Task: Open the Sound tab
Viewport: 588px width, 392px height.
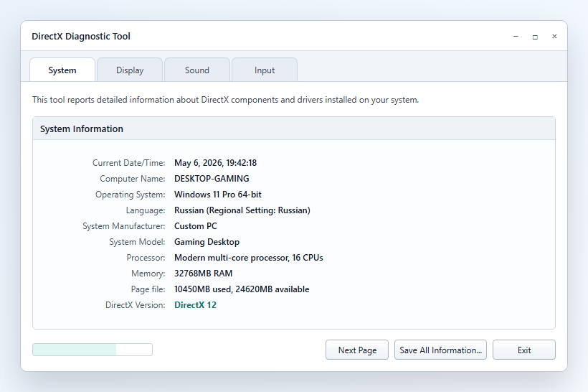Action: (197, 70)
